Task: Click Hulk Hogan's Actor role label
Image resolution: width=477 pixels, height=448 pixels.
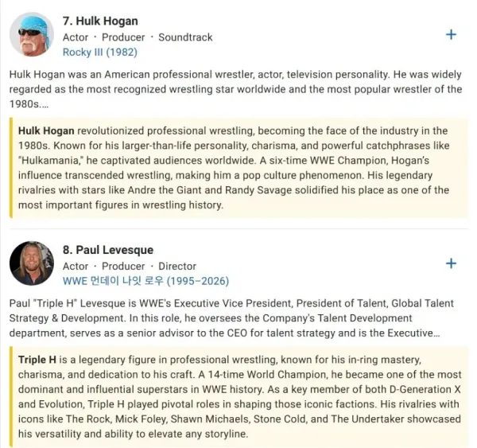Action: (x=76, y=37)
